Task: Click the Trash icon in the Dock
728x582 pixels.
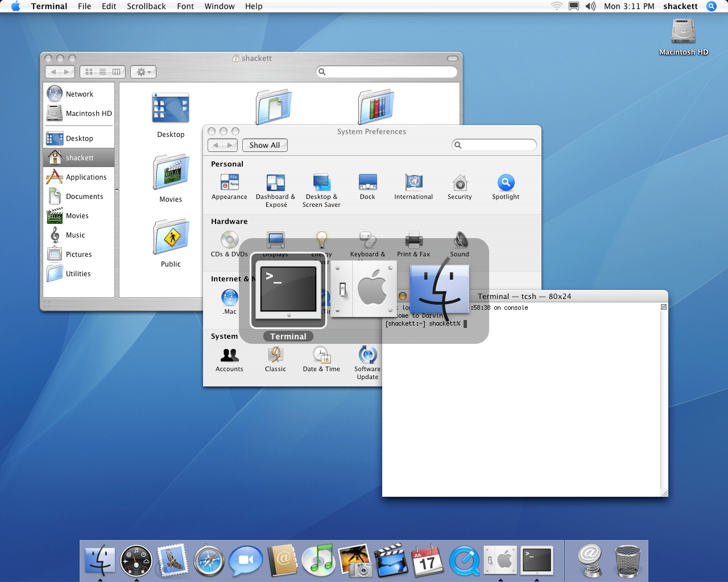Action: pos(627,560)
